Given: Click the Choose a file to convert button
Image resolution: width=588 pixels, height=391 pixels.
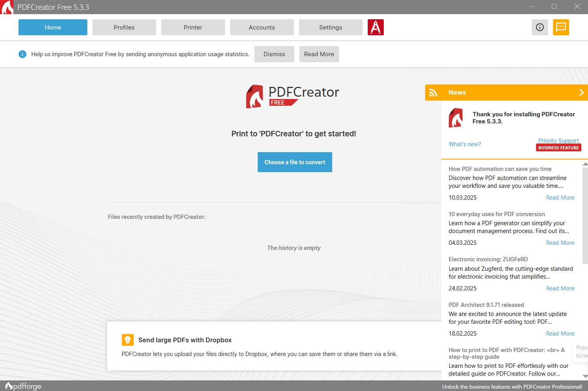Looking at the screenshot, I should 295,162.
